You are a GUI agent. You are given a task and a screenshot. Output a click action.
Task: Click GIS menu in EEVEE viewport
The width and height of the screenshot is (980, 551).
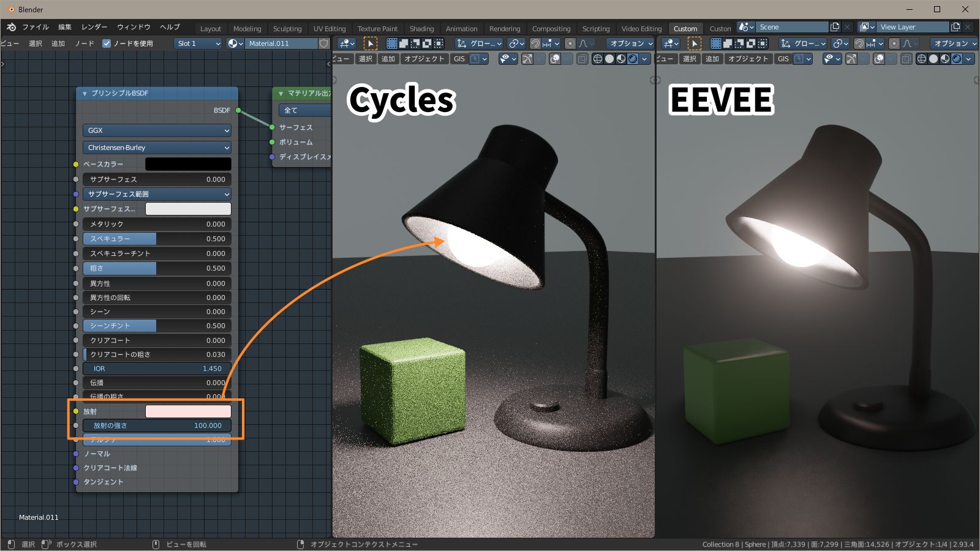tap(783, 59)
